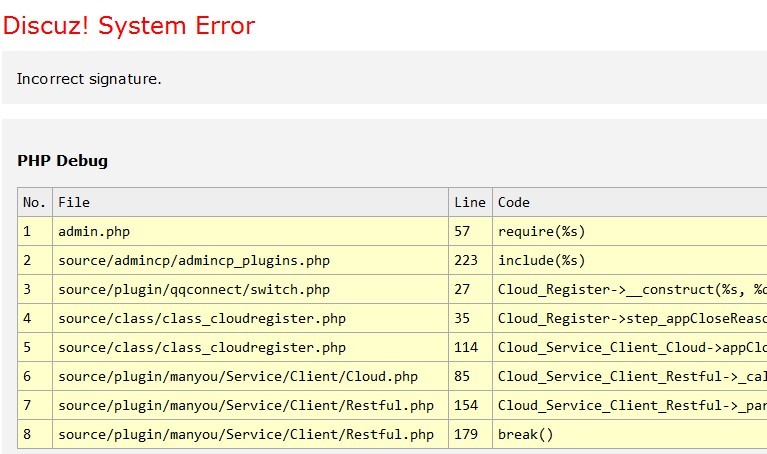Click the "PHP Debug" section title
This screenshot has width=767, height=454.
coord(62,160)
